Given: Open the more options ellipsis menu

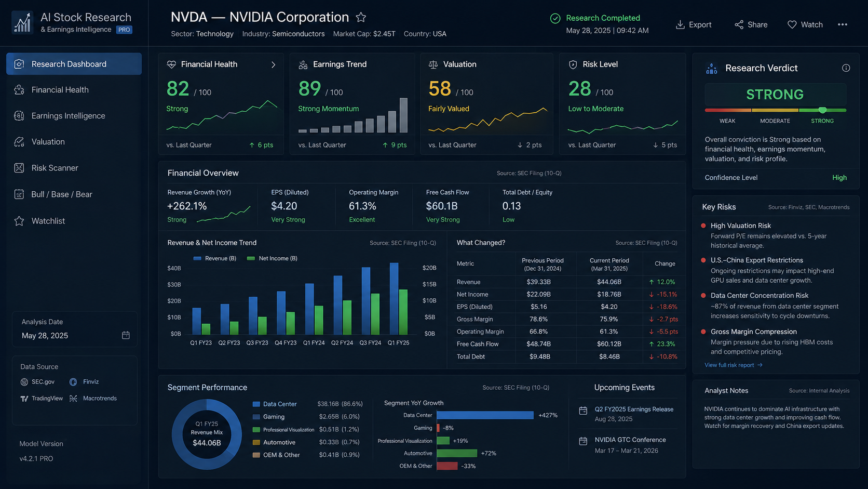Looking at the screenshot, I should (x=843, y=24).
